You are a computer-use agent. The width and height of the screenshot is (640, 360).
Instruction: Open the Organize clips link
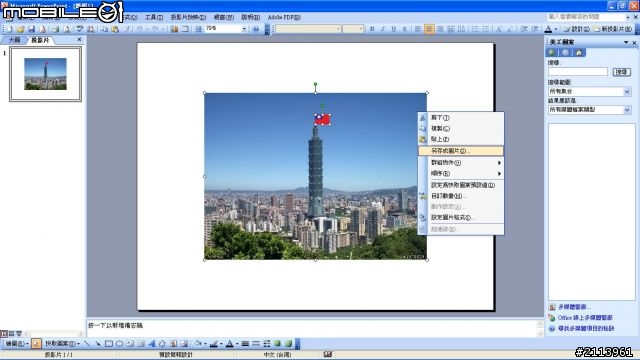click(x=573, y=307)
